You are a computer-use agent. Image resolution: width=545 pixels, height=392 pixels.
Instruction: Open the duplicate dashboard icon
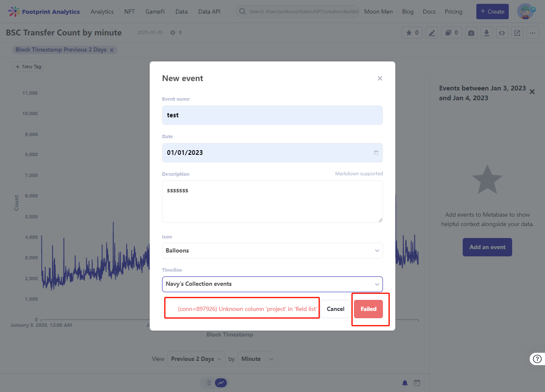point(451,32)
